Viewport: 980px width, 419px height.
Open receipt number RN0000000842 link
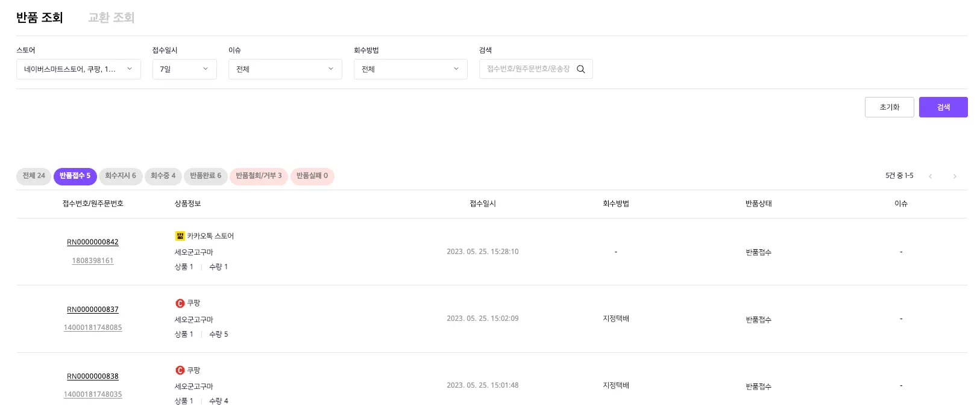tap(93, 242)
